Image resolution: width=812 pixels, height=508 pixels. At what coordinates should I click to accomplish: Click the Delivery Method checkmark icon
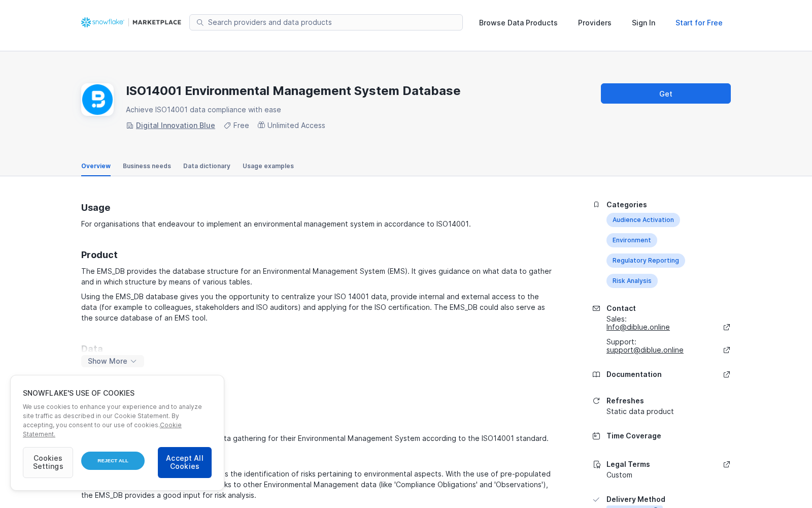(x=596, y=499)
